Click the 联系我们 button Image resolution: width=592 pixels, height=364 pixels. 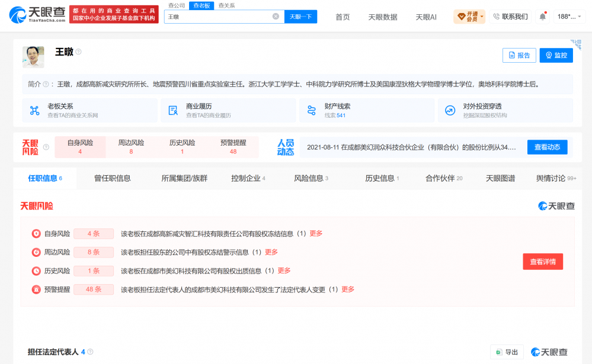(x=510, y=17)
